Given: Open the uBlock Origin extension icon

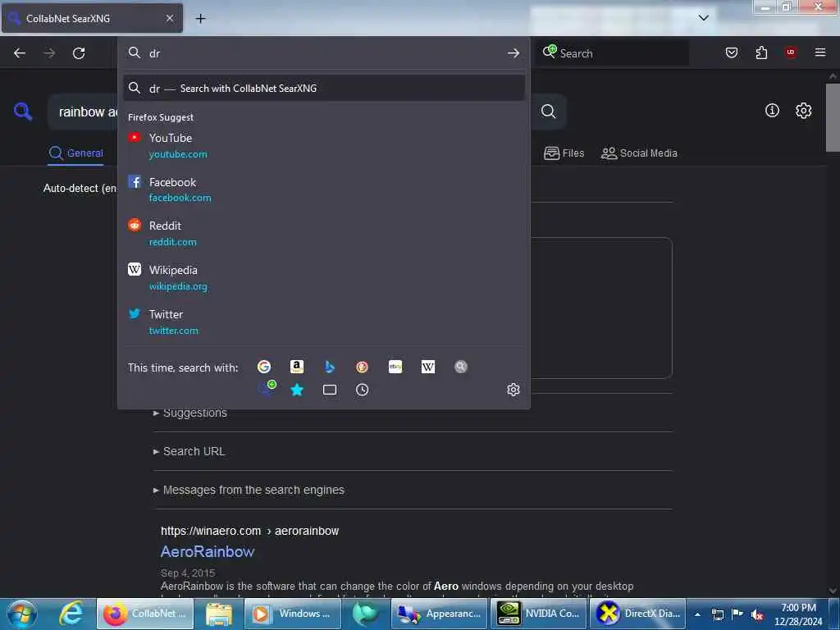Looking at the screenshot, I should pyautogui.click(x=791, y=52).
